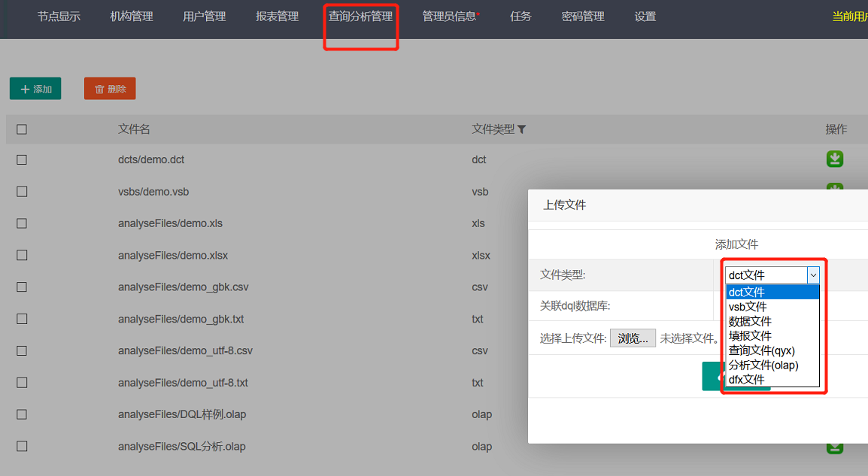Click the green 添加 button
Viewport: 868px width, 476px height.
click(35, 89)
